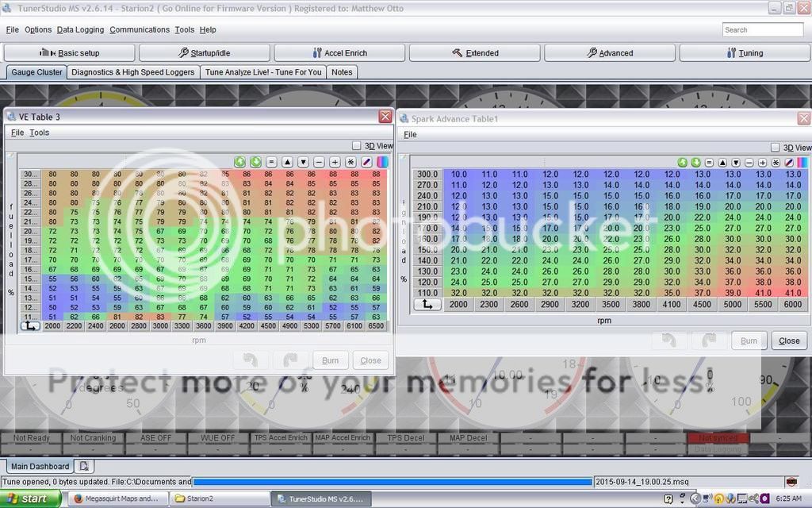Click down triangle decrement icon in Spark Advance Table1
The height and width of the screenshot is (508, 812).
[736, 163]
